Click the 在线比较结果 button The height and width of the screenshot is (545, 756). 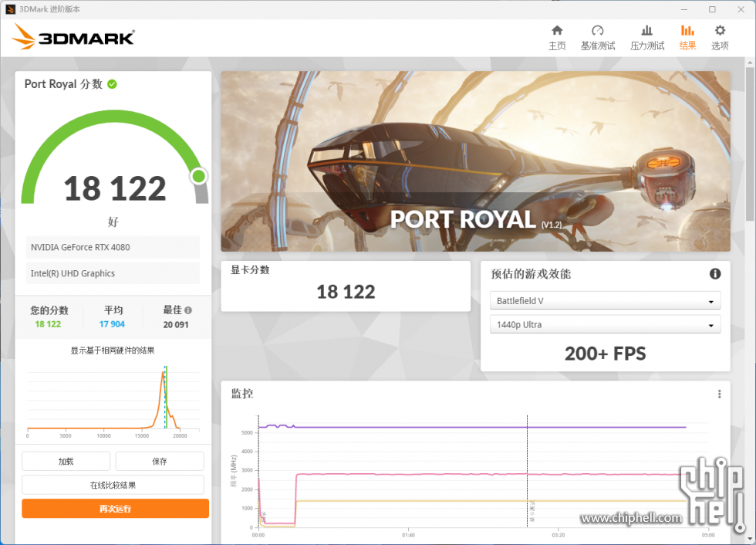(x=113, y=485)
